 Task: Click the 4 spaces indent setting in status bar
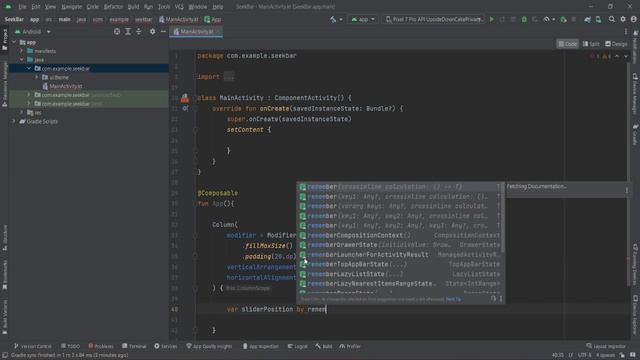click(x=605, y=355)
